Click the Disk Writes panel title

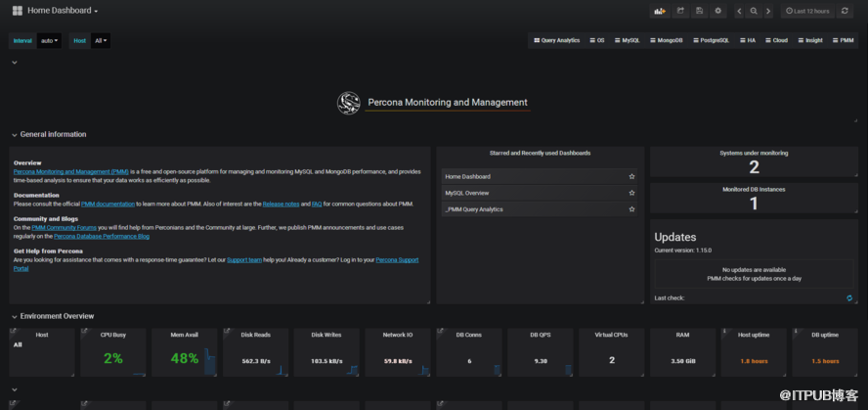(326, 336)
